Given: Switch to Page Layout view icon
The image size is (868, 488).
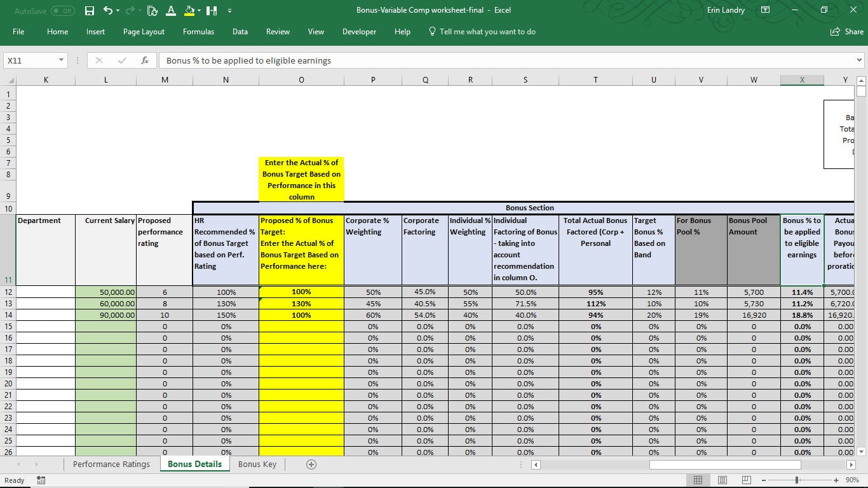Looking at the screenshot, I should tap(722, 480).
